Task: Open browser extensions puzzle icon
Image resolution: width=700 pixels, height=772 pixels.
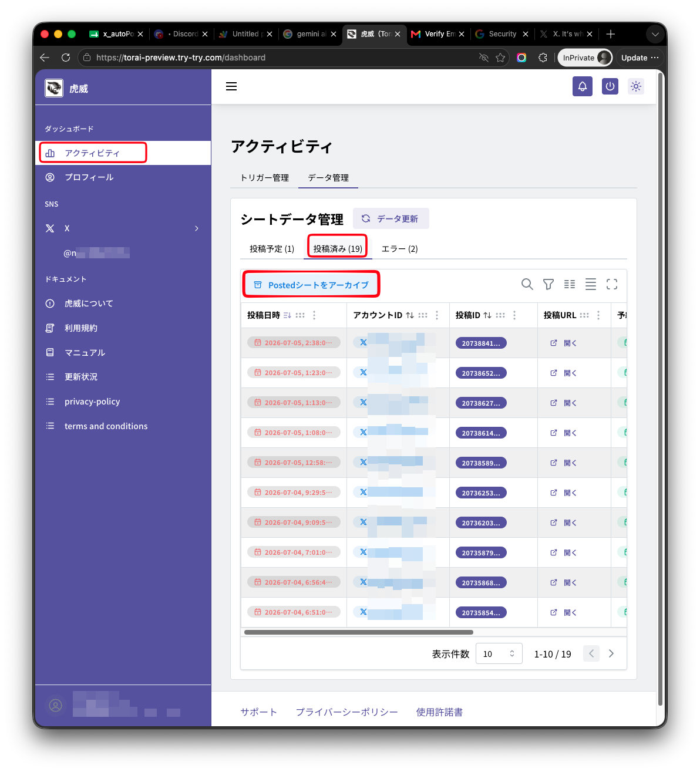Action: tap(543, 58)
